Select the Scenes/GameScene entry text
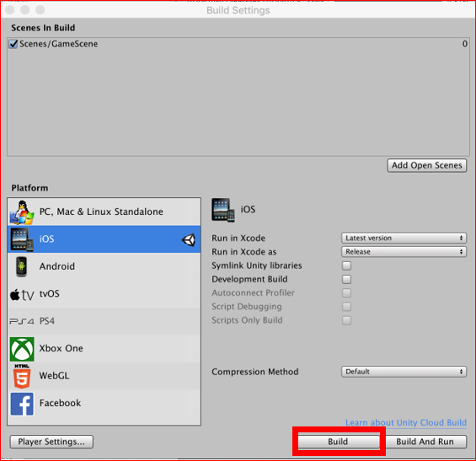Screen dimensions: 476x461 click(x=59, y=44)
